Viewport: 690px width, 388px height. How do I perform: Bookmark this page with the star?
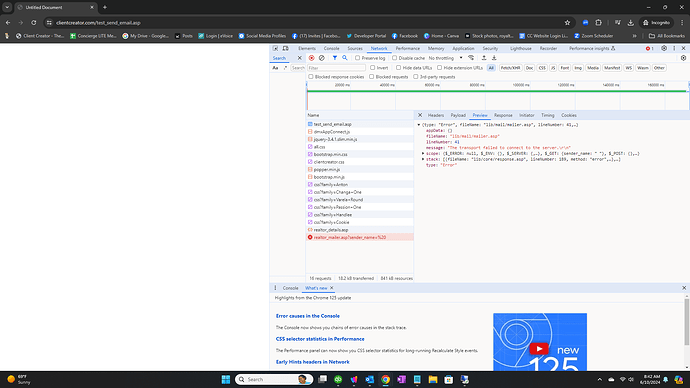567,22
